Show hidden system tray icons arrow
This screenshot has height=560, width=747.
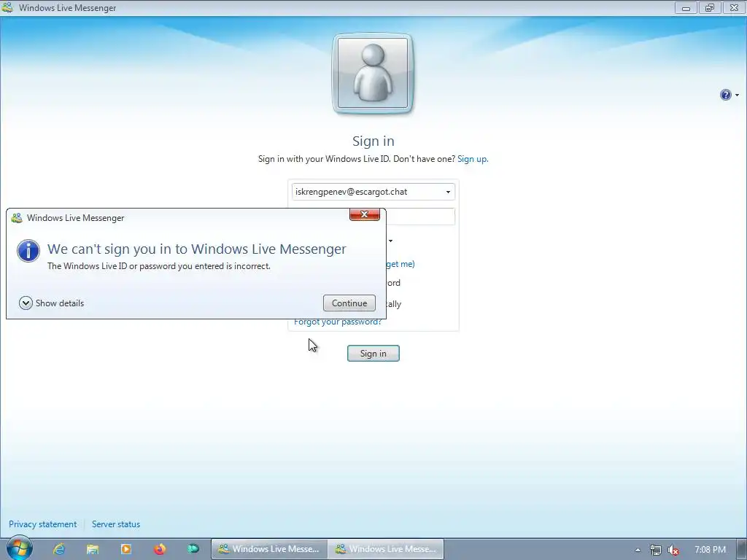tap(638, 550)
